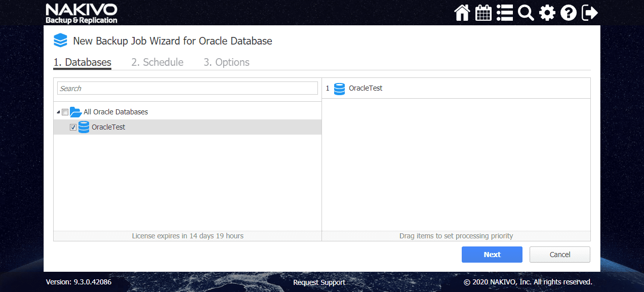Click the NAKIVO Backup & Replication logo
This screenshot has width=644, height=292.
tap(80, 13)
